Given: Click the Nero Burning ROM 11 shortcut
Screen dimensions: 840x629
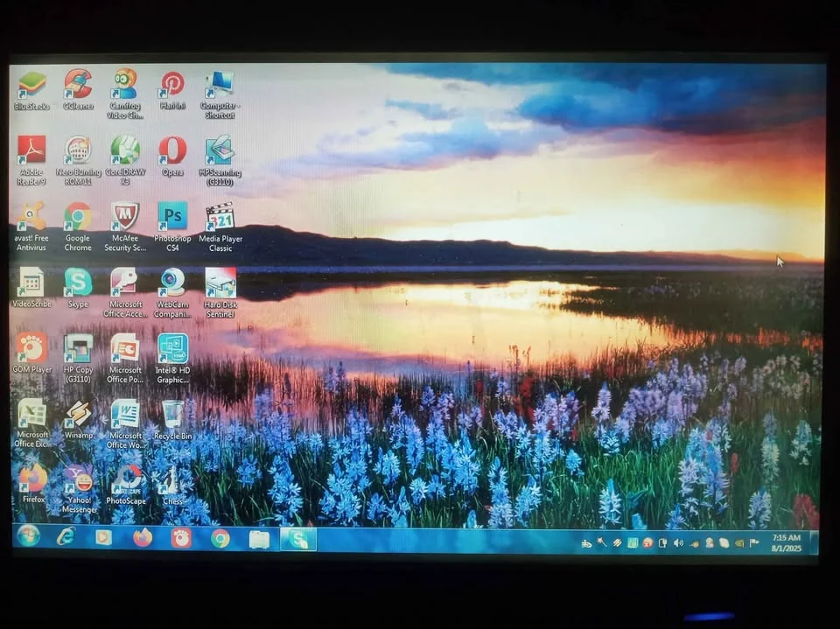Looking at the screenshot, I should click(x=78, y=160).
